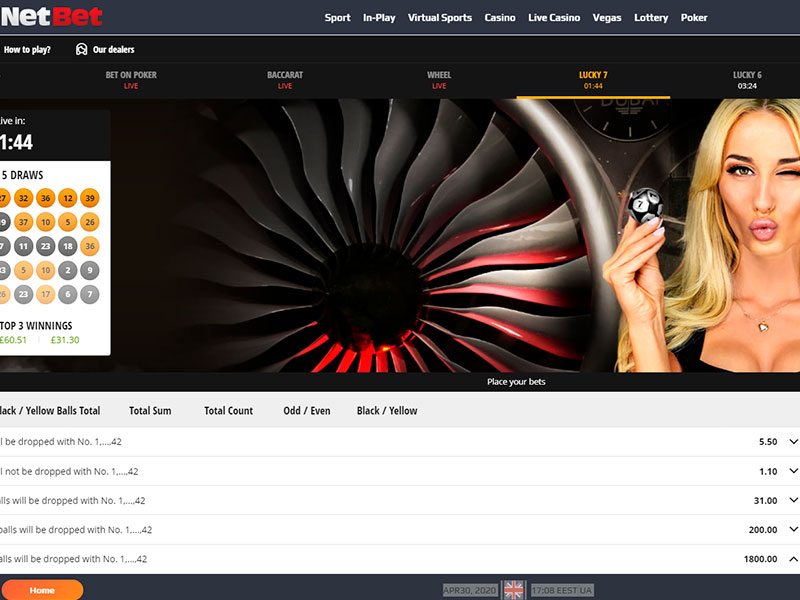Click the 1.10 odds value
This screenshot has height=600, width=800.
pyautogui.click(x=767, y=471)
